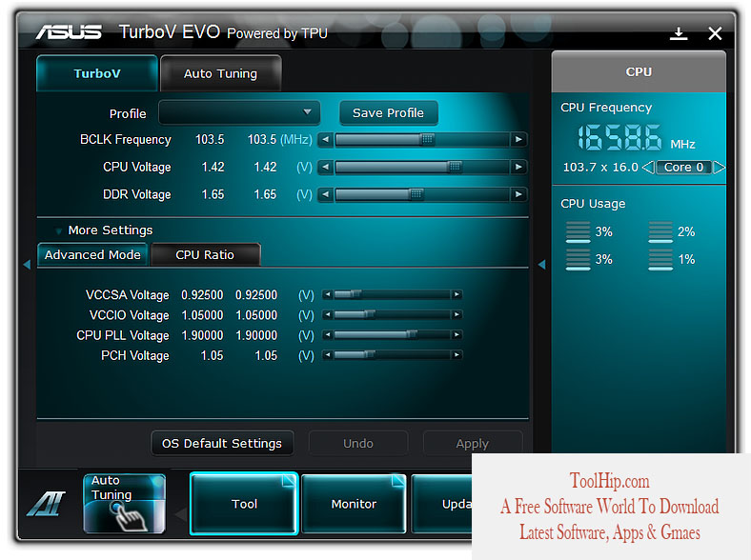751x560 pixels.
Task: Open the Profile dropdown list
Action: [239, 112]
